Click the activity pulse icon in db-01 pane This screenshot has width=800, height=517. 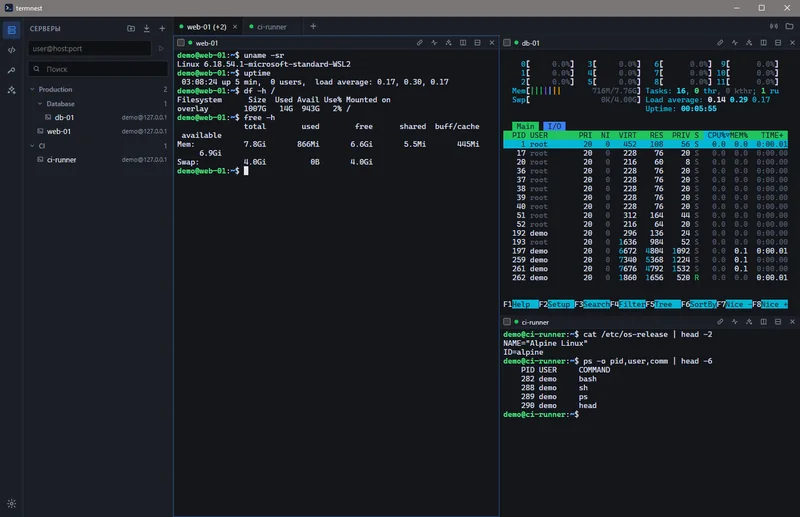point(735,43)
